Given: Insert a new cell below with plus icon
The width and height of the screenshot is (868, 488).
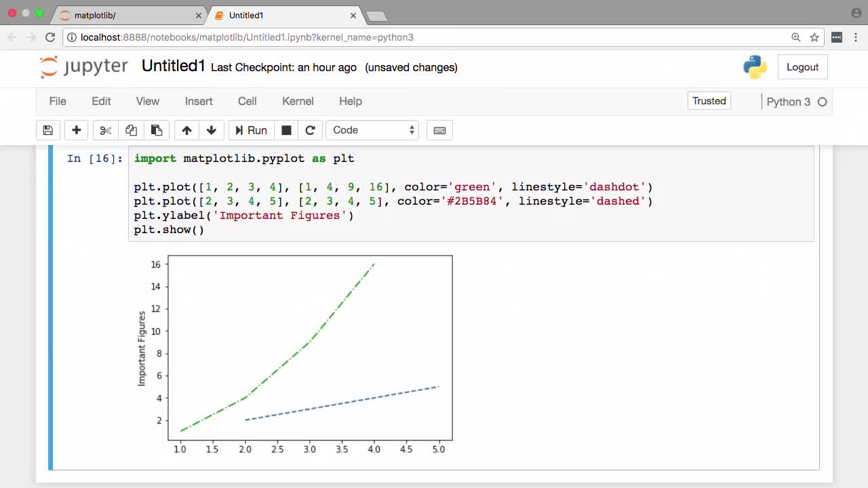Looking at the screenshot, I should (76, 130).
